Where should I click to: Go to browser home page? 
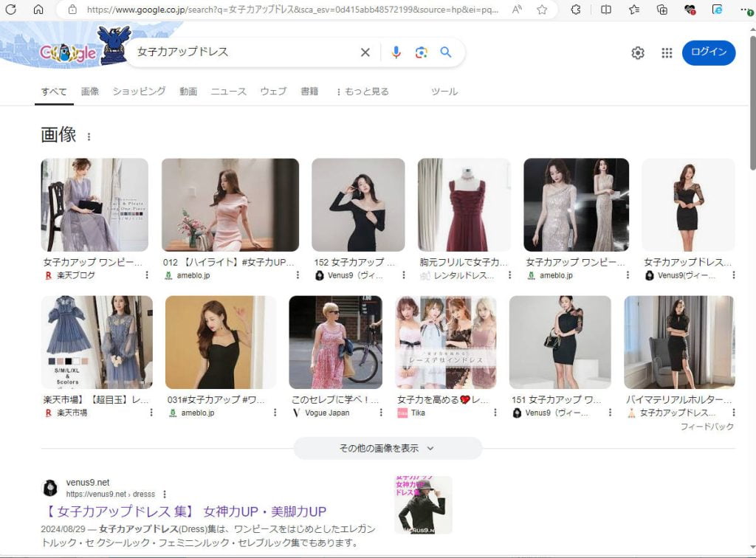point(38,10)
